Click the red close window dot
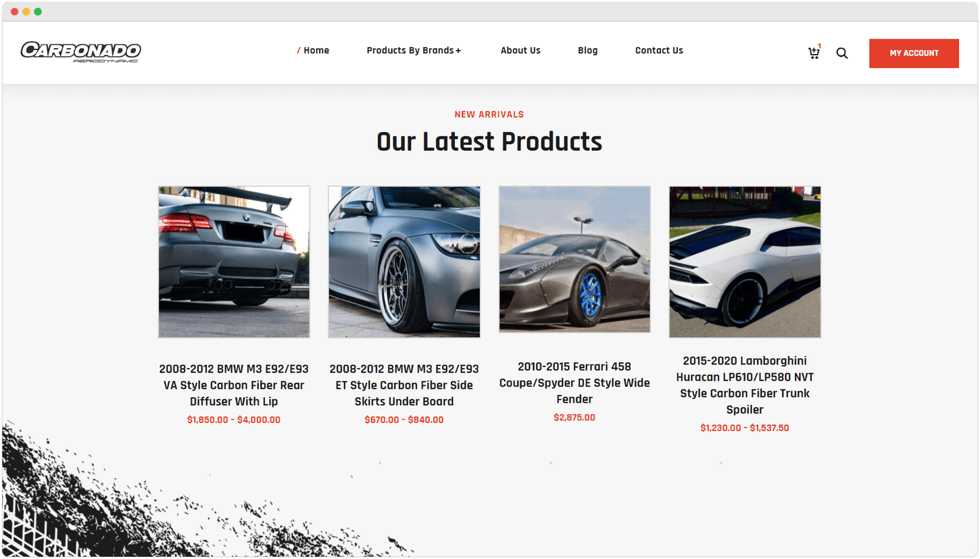The image size is (980, 559). click(x=15, y=11)
